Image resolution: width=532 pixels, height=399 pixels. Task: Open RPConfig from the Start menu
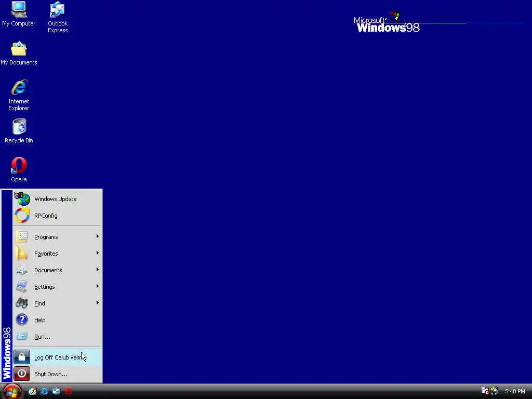pos(57,216)
